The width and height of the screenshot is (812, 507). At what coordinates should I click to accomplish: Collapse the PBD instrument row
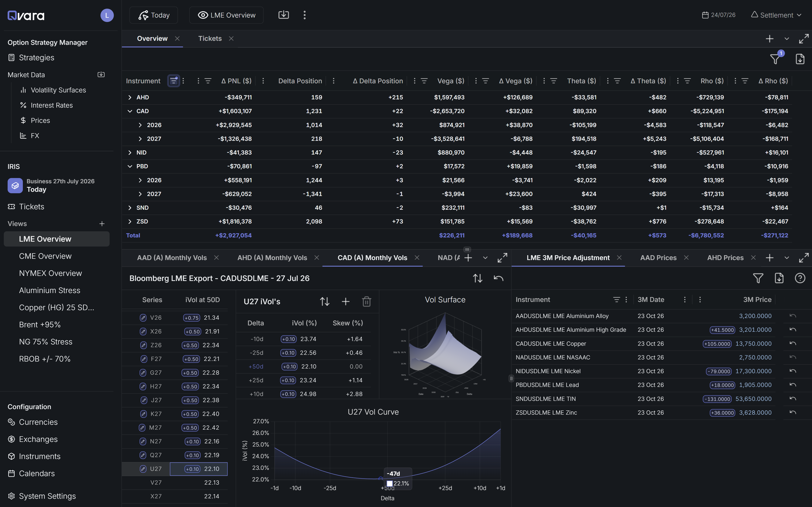point(130,166)
